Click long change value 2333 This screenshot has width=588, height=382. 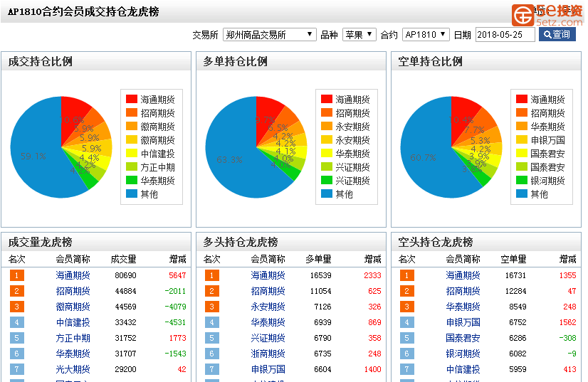(x=372, y=275)
